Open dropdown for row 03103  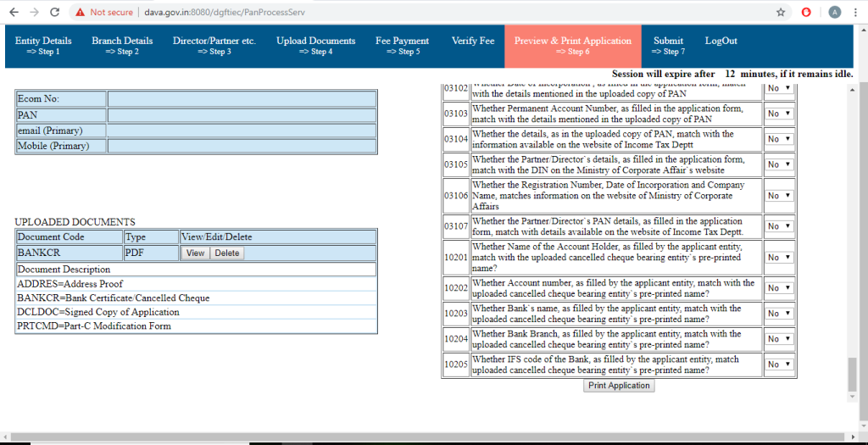pyautogui.click(x=779, y=114)
